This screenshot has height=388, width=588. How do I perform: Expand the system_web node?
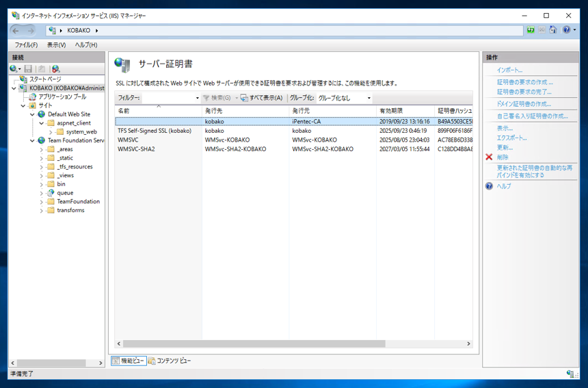(x=51, y=131)
